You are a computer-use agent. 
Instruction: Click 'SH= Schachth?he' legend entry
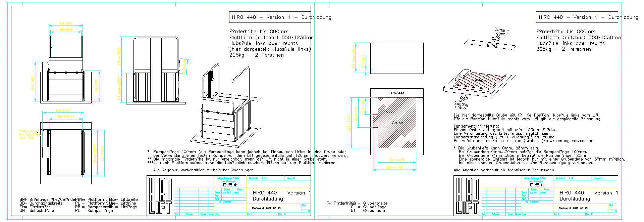click(37, 211)
